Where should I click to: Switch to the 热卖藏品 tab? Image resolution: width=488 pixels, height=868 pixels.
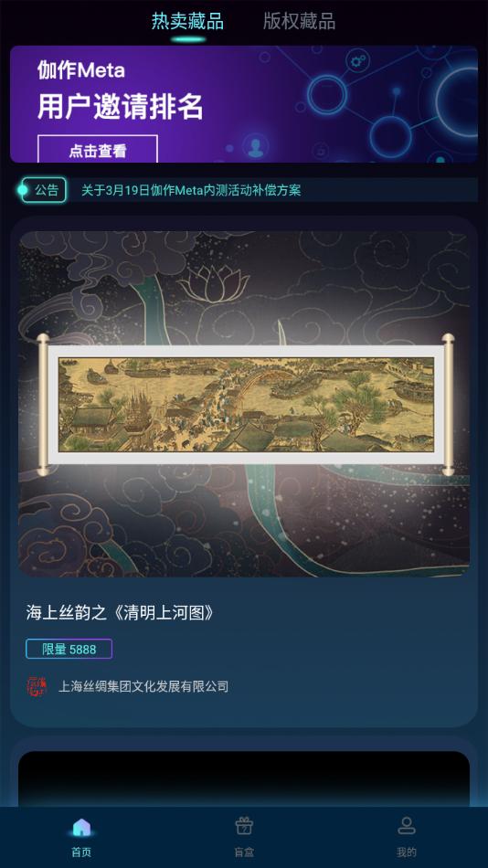click(187, 22)
